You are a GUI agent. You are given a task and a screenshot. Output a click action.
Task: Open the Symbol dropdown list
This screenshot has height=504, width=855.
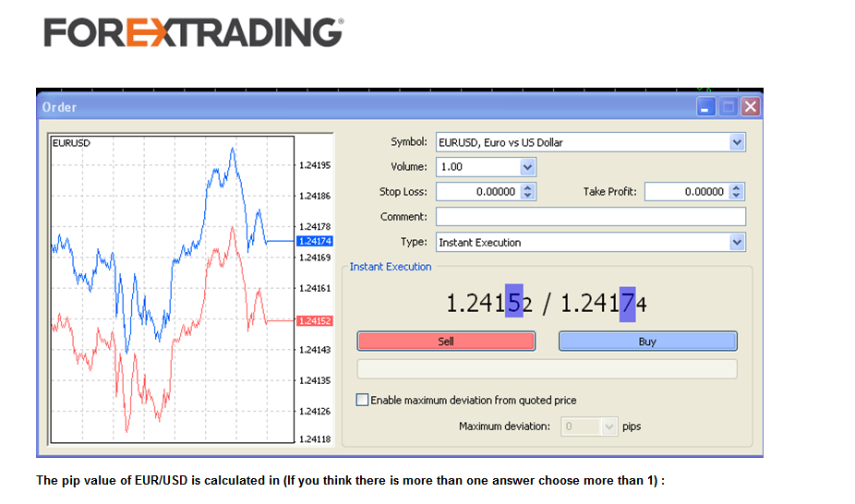coord(736,143)
